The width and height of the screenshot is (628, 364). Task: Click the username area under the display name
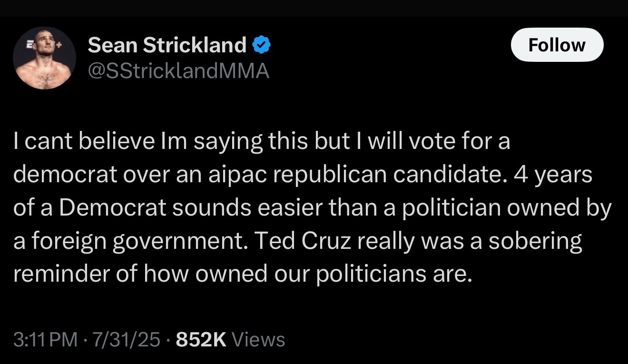click(177, 71)
